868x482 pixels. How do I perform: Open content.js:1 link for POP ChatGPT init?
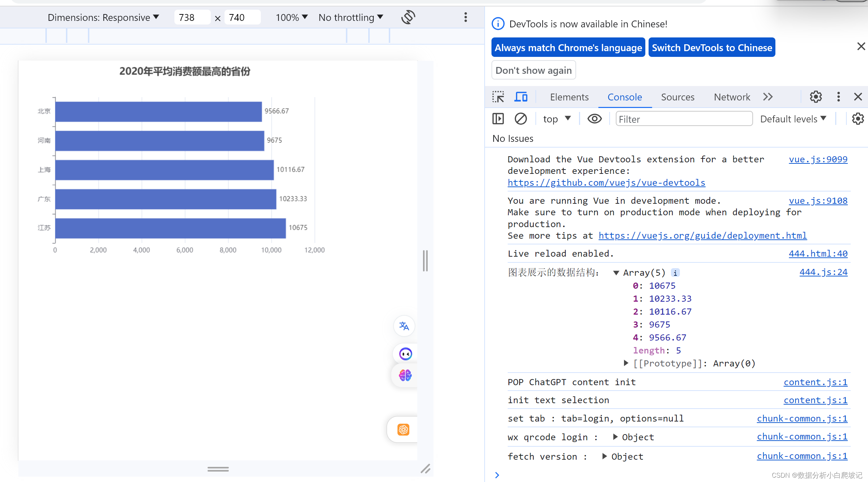tap(815, 382)
